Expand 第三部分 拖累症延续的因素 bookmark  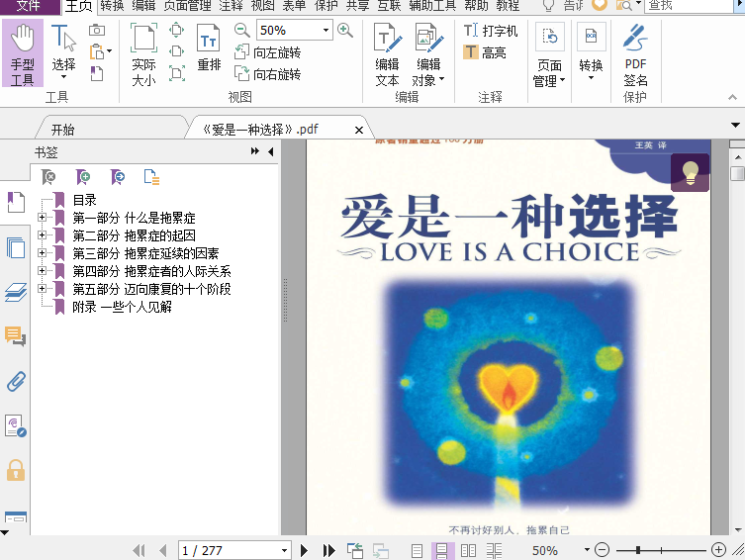(43, 252)
